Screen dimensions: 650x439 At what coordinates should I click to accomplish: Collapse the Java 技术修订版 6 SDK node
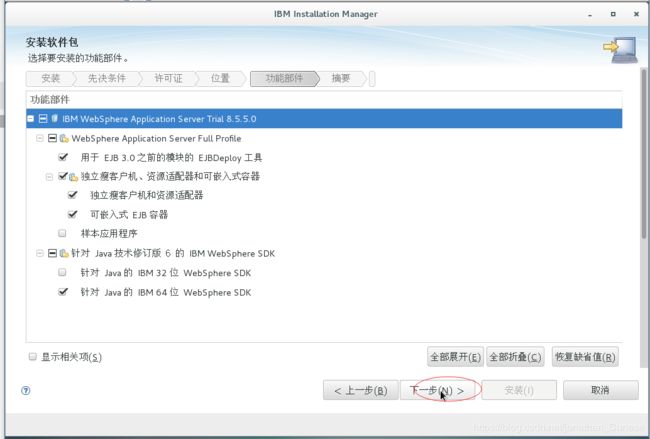tap(40, 253)
